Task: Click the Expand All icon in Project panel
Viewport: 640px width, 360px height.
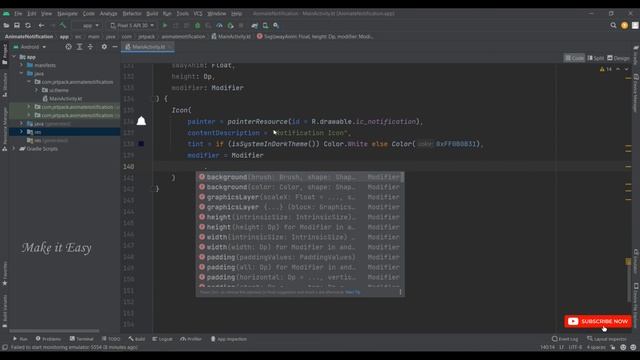Action: 80,47
